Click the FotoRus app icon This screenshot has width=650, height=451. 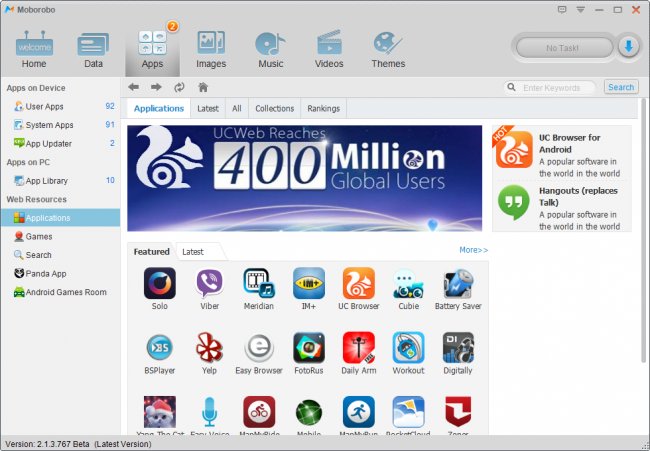click(x=309, y=348)
